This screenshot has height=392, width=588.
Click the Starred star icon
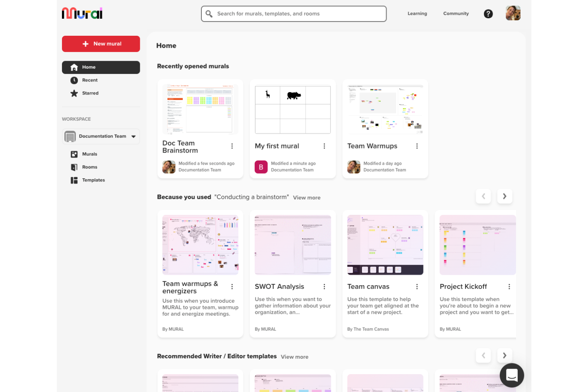[x=74, y=93]
